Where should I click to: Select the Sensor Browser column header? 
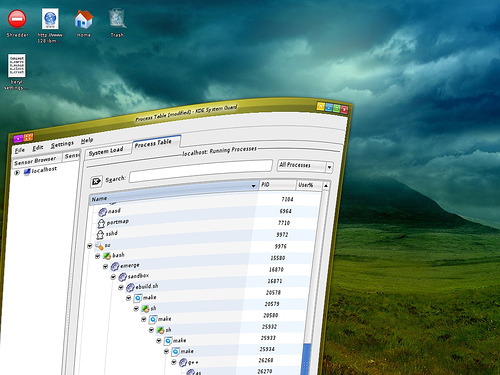click(36, 161)
